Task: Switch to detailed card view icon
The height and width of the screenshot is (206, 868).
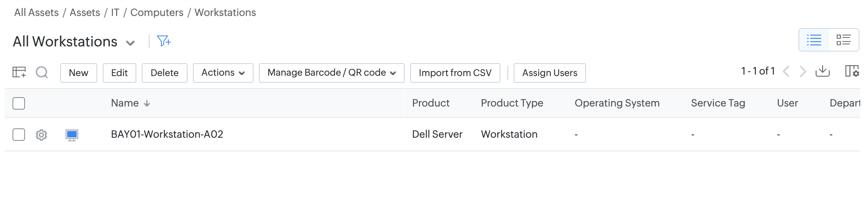Action: 843,40
